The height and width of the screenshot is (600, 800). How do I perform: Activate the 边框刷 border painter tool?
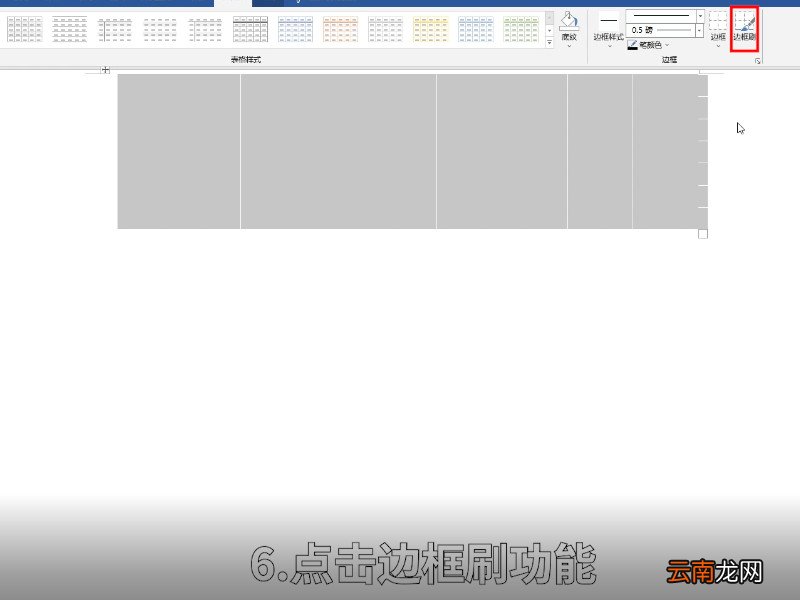click(744, 29)
